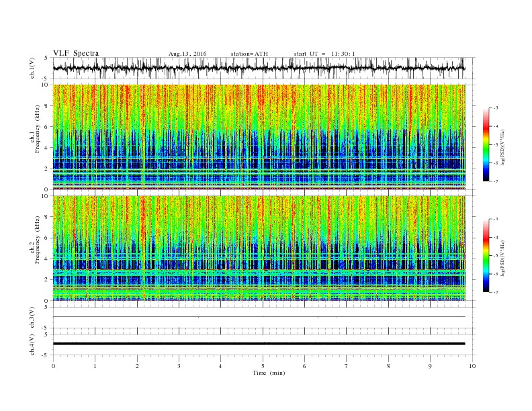532x411 pixels.
Task: Click the ch.3 flat voltage trace line
Action: (259, 317)
